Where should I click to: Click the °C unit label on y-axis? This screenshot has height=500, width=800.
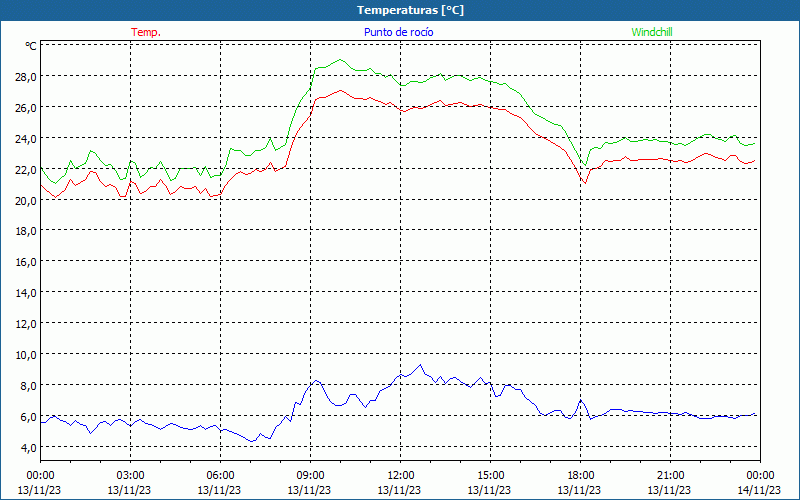[x=31, y=46]
